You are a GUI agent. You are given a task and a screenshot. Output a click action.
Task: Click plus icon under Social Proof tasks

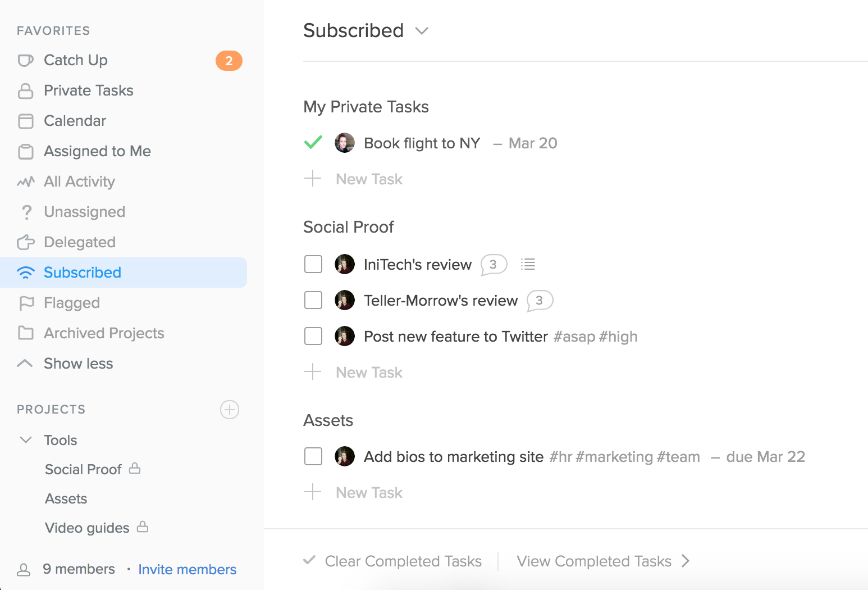click(x=313, y=372)
